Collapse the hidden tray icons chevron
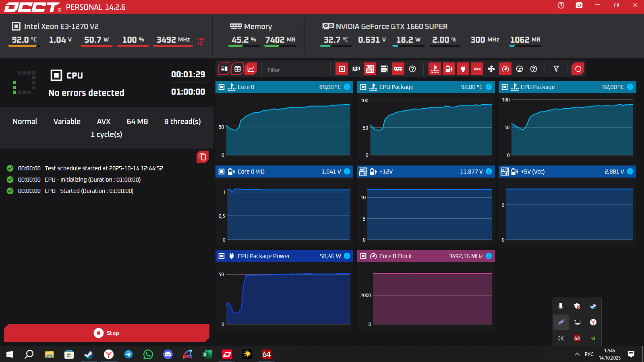The image size is (644, 362). click(x=577, y=354)
